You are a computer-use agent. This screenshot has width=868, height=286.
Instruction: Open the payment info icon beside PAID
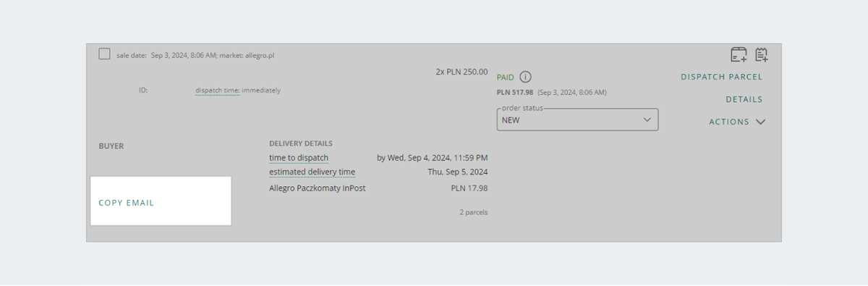526,77
